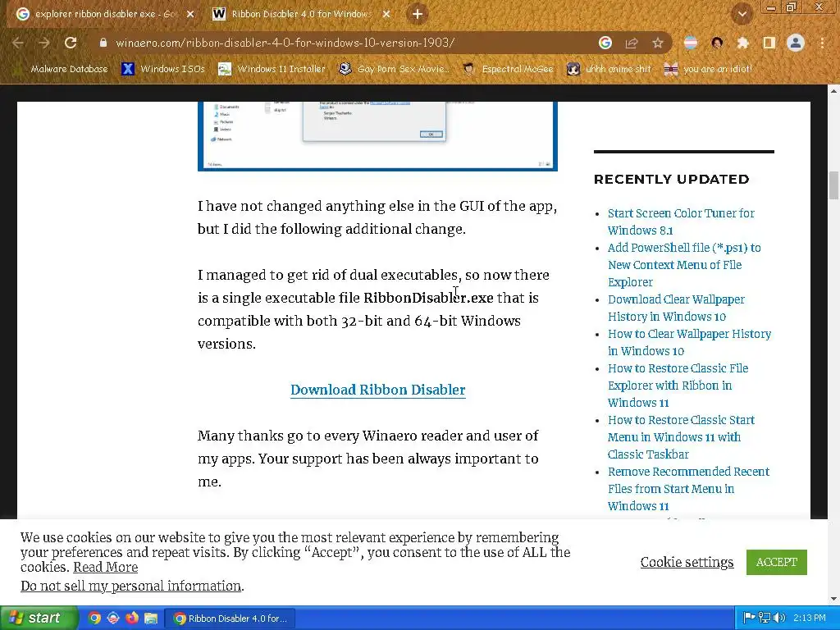Open 'you are an idiot!' bookmark
Screen dimensions: 840x630
point(708,69)
